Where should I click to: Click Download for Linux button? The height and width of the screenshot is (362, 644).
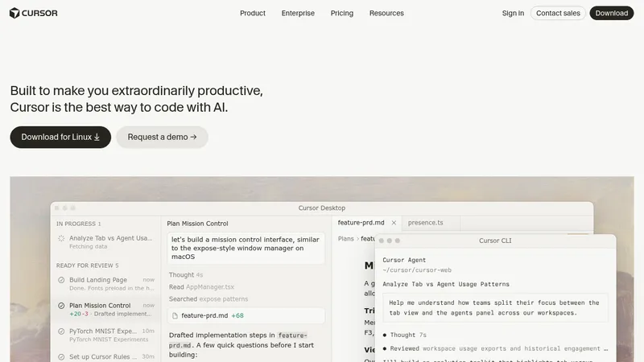60,137
